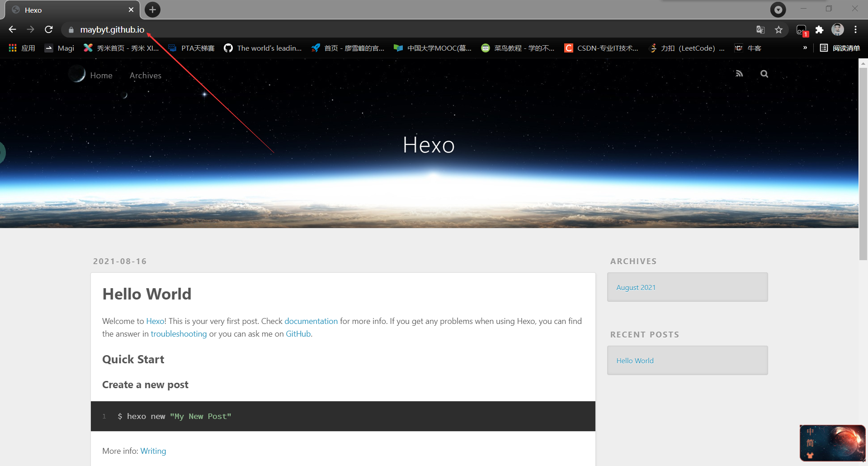Go to Home in site navigation
Screen dimensions: 868x466
click(101, 76)
